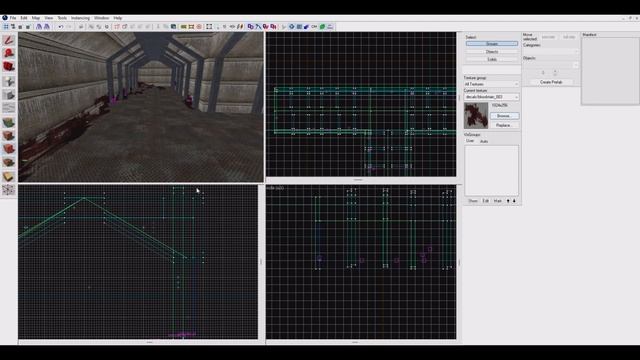Open the prefab Objects dropdown

[551, 65]
